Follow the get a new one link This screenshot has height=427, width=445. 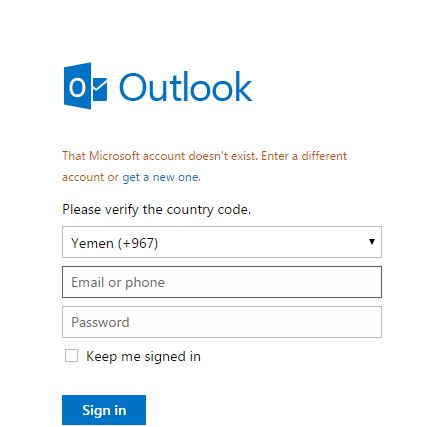pyautogui.click(x=161, y=177)
